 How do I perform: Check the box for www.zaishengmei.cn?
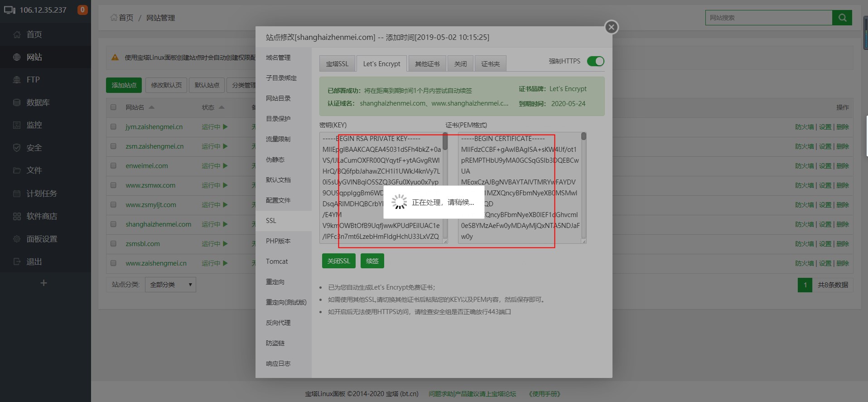click(x=113, y=263)
